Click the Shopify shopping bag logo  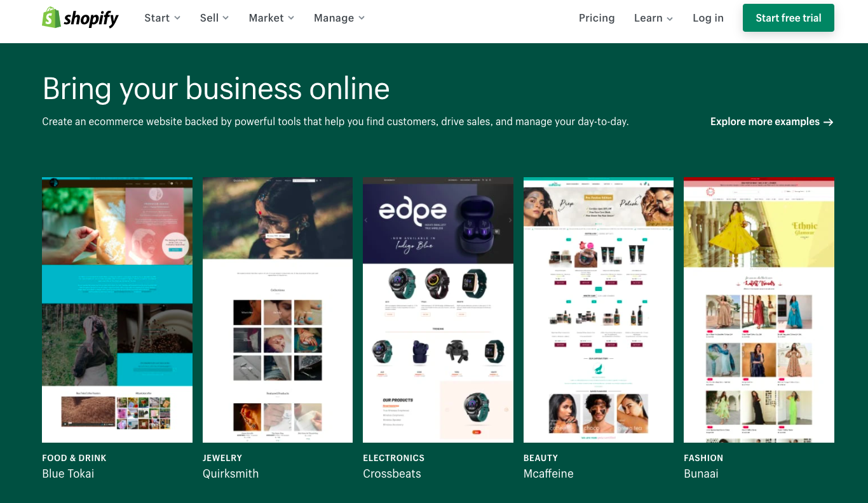(x=51, y=18)
